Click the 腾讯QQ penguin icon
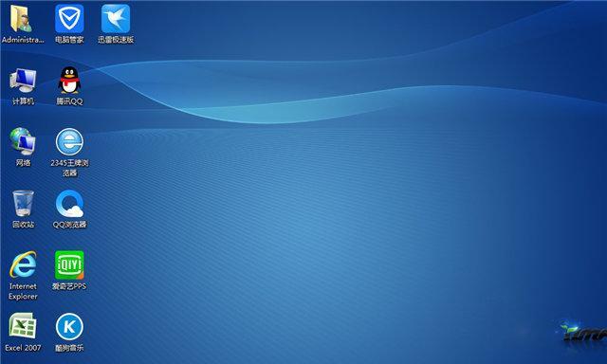607x364 pixels. [x=69, y=80]
